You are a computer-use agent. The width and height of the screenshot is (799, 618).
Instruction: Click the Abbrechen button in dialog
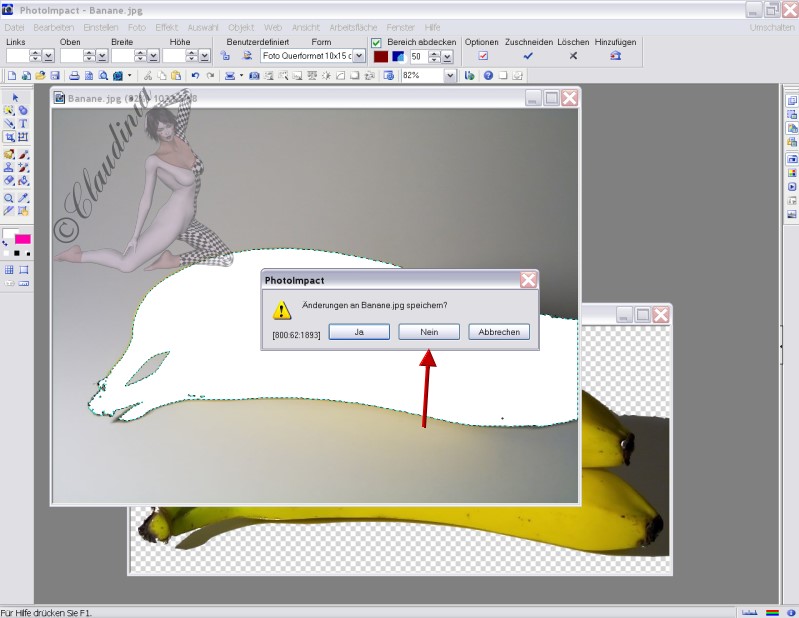click(499, 332)
